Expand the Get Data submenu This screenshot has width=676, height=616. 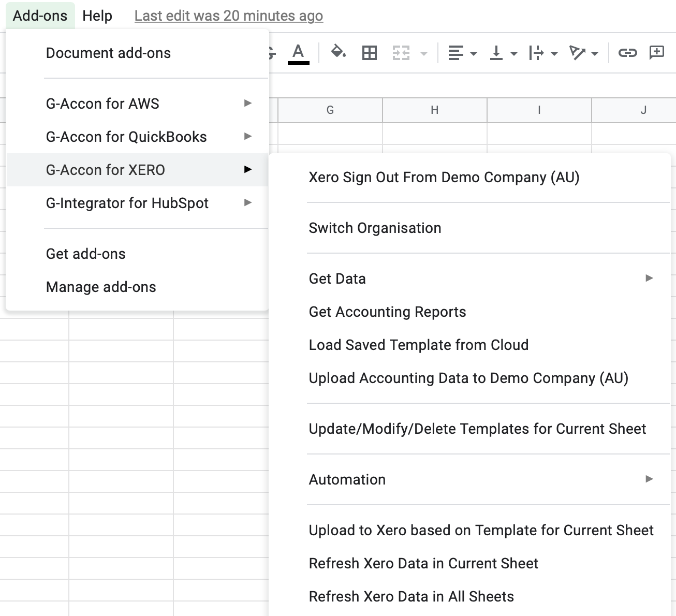(470, 278)
